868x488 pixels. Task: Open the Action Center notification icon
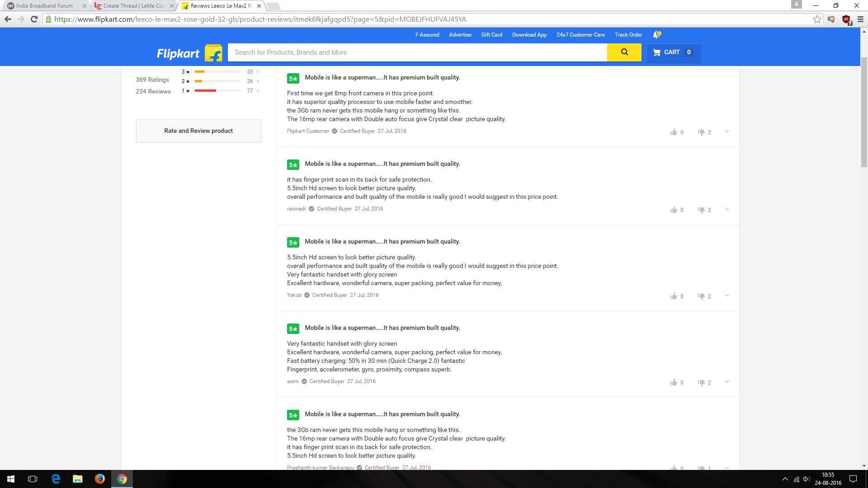853,479
